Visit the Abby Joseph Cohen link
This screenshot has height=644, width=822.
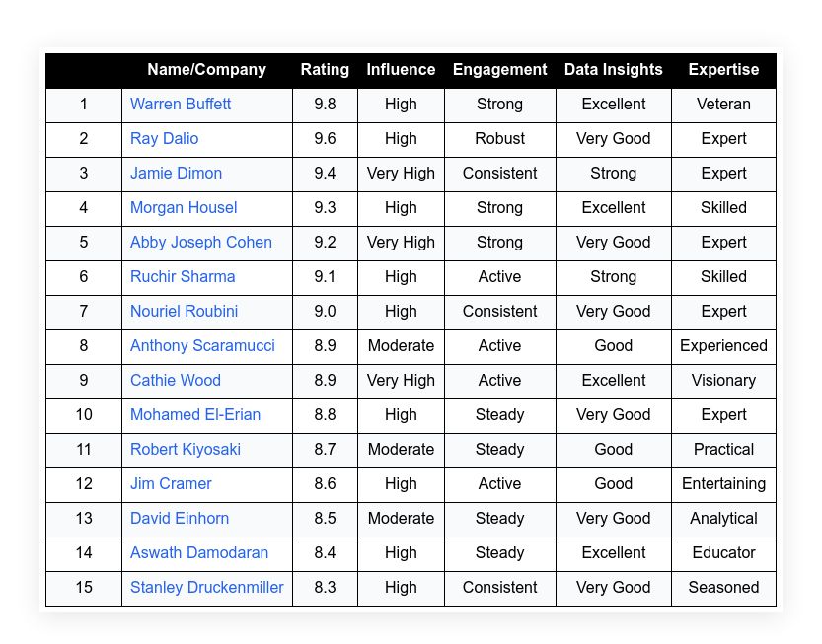tap(200, 242)
